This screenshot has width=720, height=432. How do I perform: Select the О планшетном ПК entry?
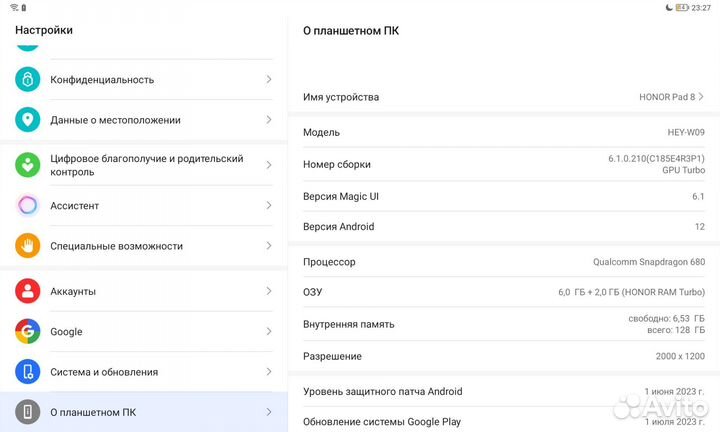(144, 412)
